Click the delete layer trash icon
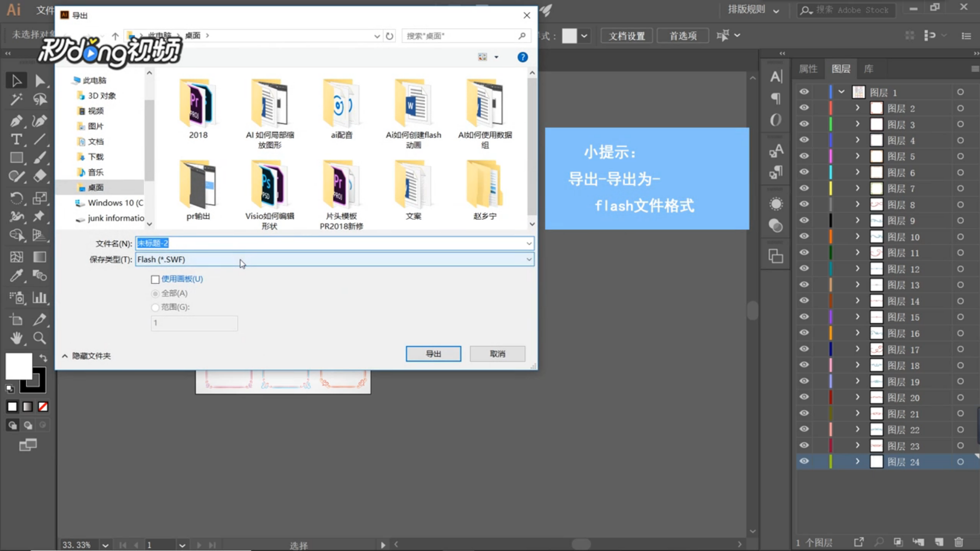980x551 pixels. pos(959,542)
